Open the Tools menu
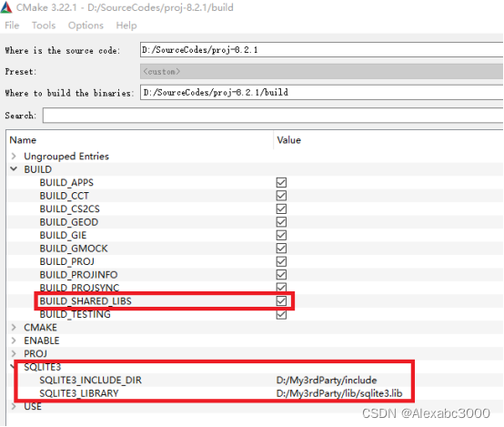 tap(44, 25)
